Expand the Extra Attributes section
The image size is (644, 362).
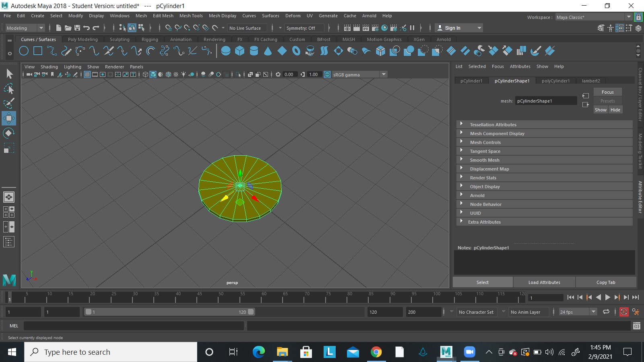point(544,222)
